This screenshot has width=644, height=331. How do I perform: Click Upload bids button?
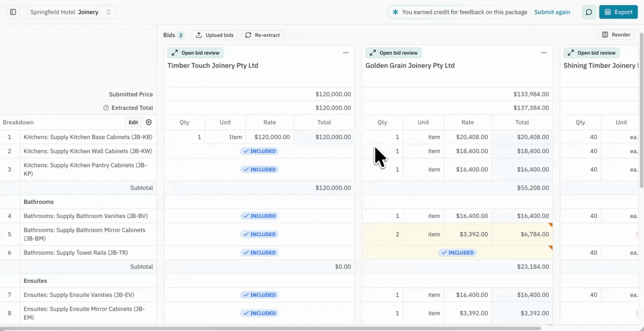[x=214, y=35]
